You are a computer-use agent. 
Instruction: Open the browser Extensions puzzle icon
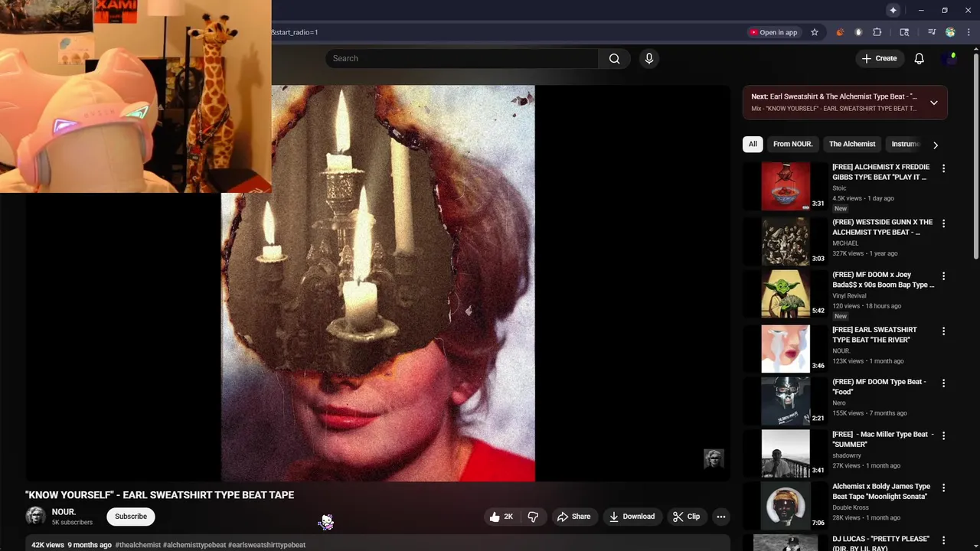click(877, 32)
